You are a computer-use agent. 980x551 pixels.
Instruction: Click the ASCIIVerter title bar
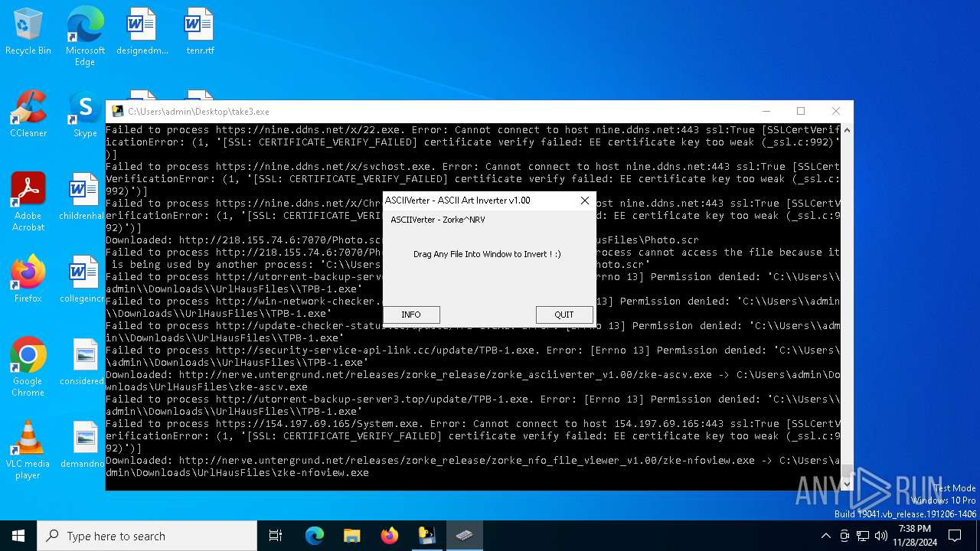pyautogui.click(x=479, y=201)
